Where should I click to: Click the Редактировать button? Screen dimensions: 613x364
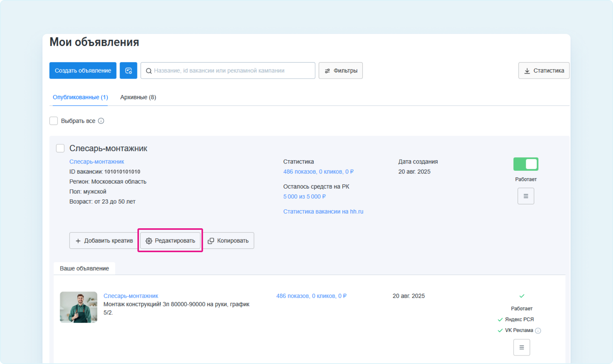(170, 241)
